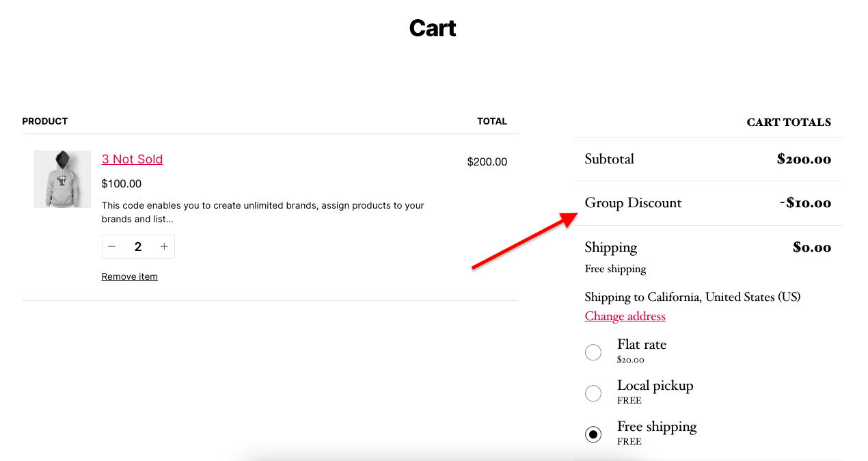Remove the item from the cart

coord(129,276)
